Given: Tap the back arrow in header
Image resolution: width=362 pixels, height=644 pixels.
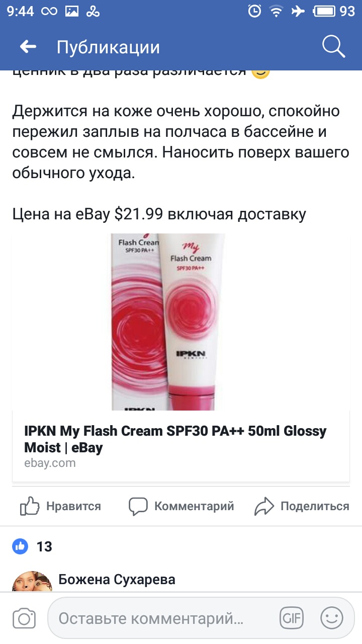Looking at the screenshot, I should coord(28,47).
